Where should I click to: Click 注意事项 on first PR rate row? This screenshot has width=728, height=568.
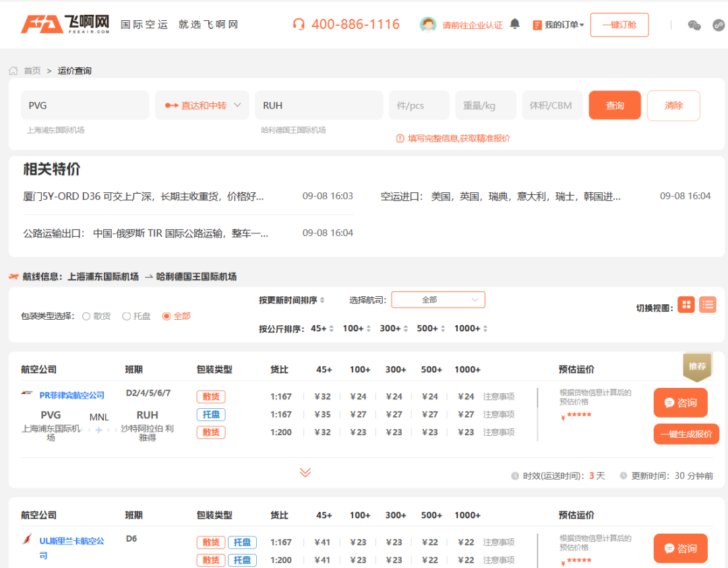[x=499, y=397]
